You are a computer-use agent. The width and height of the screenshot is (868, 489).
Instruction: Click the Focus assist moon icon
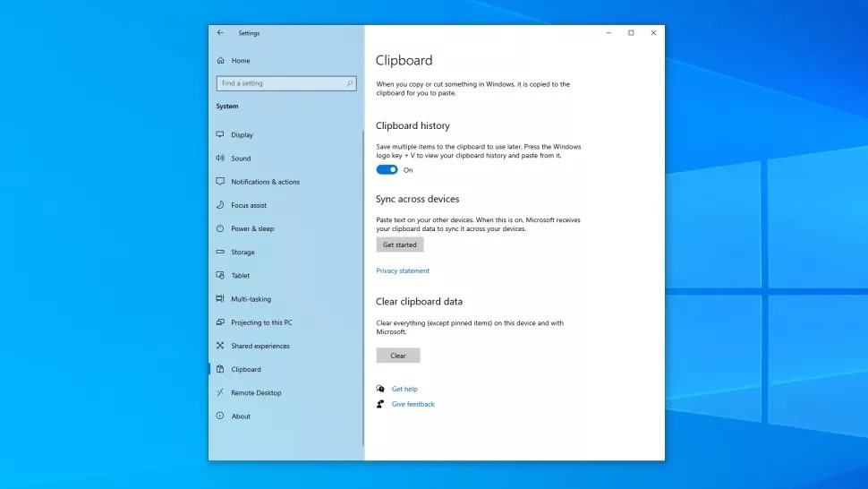pos(220,205)
